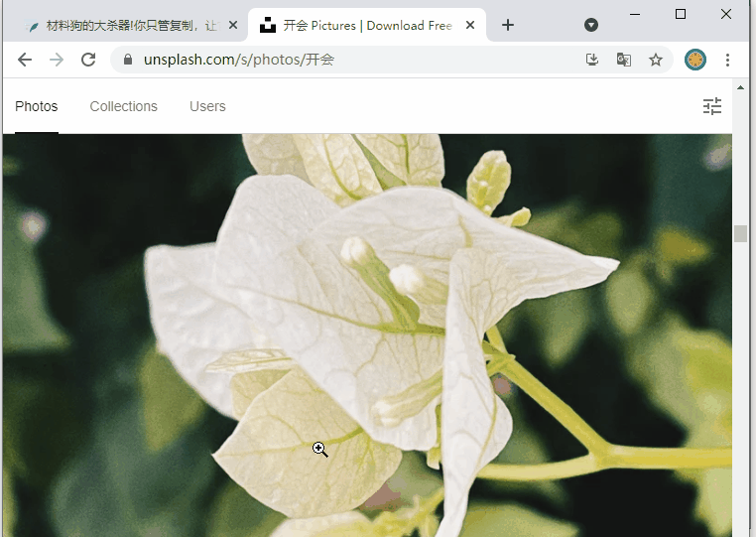Screen dimensions: 756x537
Task: Close the 开会 Pictures tab
Action: [470, 25]
